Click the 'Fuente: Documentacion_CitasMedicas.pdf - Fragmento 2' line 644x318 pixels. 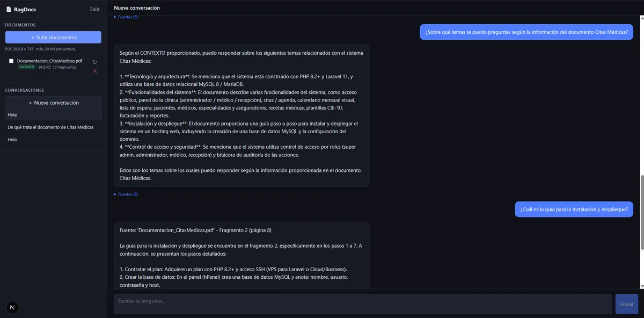[195, 230]
